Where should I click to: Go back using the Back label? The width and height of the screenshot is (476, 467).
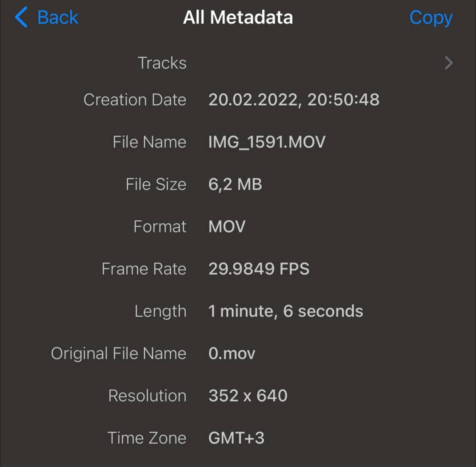pyautogui.click(x=58, y=17)
